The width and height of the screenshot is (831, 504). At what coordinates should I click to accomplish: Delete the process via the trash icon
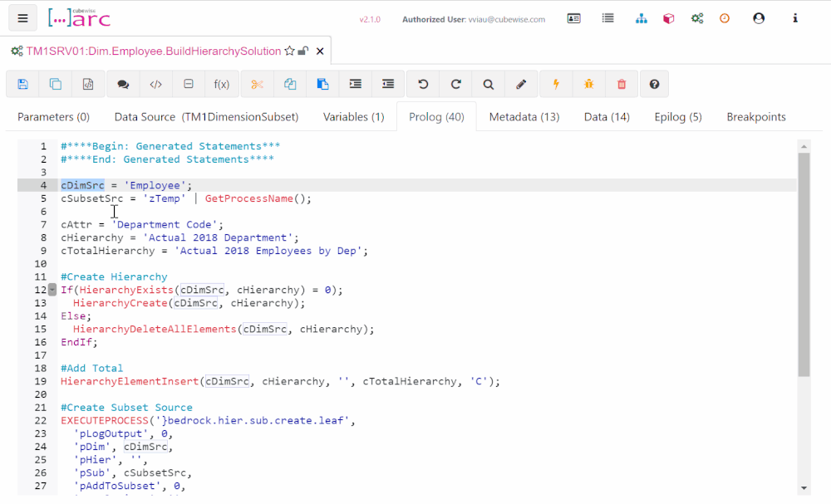(622, 83)
